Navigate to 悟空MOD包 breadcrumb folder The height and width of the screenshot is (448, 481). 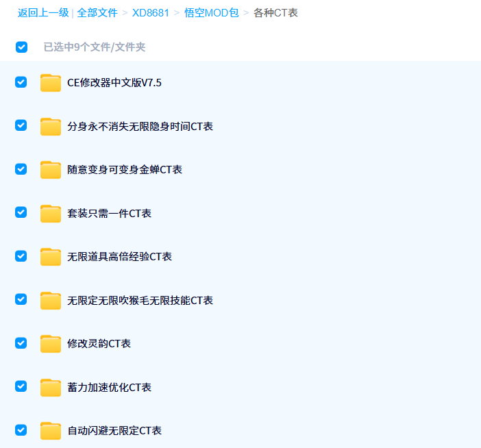211,13
